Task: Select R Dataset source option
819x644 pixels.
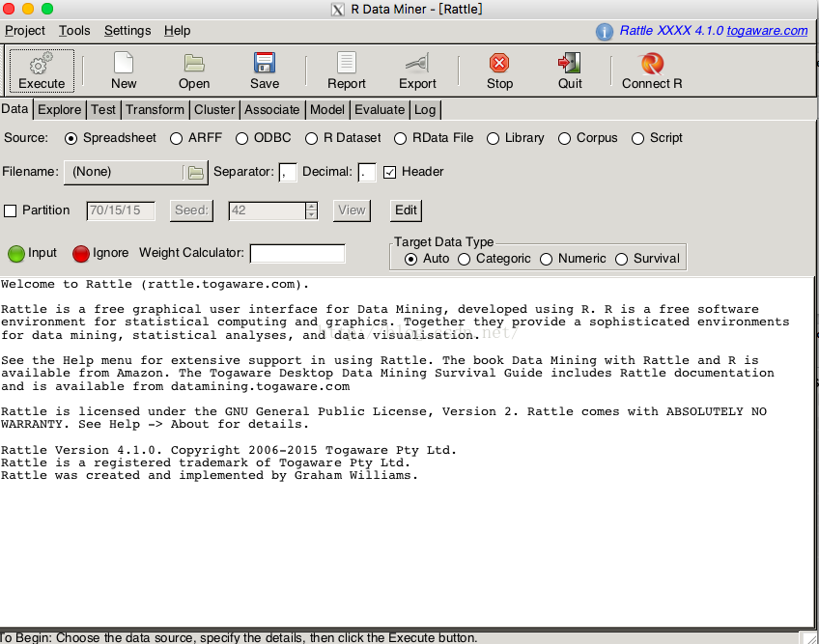Action: click(x=311, y=138)
